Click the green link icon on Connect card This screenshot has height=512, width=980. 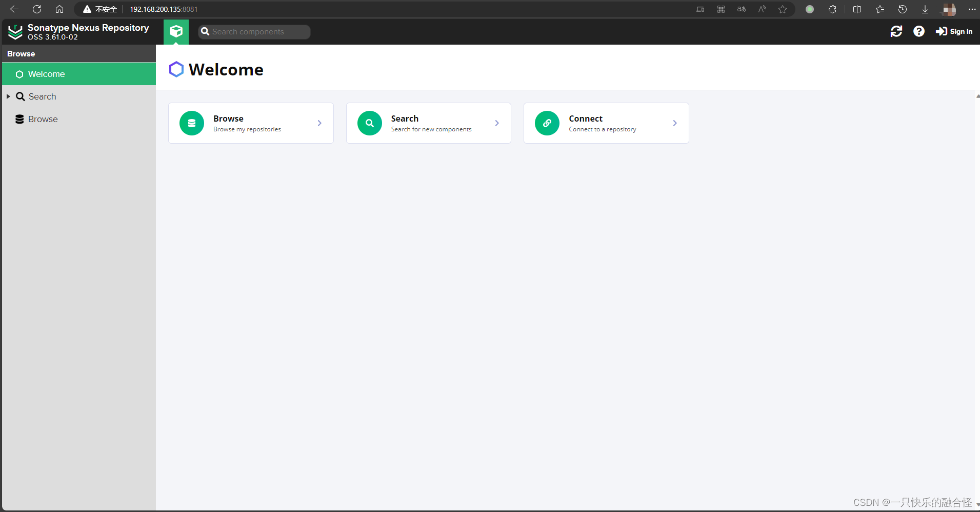click(547, 123)
